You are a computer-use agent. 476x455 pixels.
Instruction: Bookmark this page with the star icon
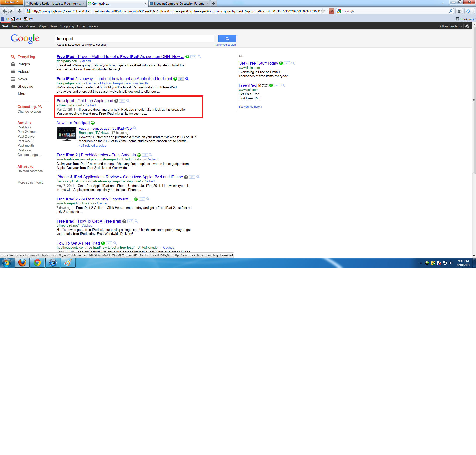[323, 11]
